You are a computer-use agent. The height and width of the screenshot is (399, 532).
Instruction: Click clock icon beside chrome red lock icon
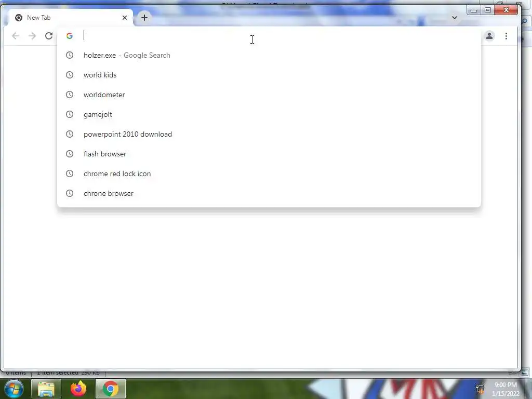(70, 174)
